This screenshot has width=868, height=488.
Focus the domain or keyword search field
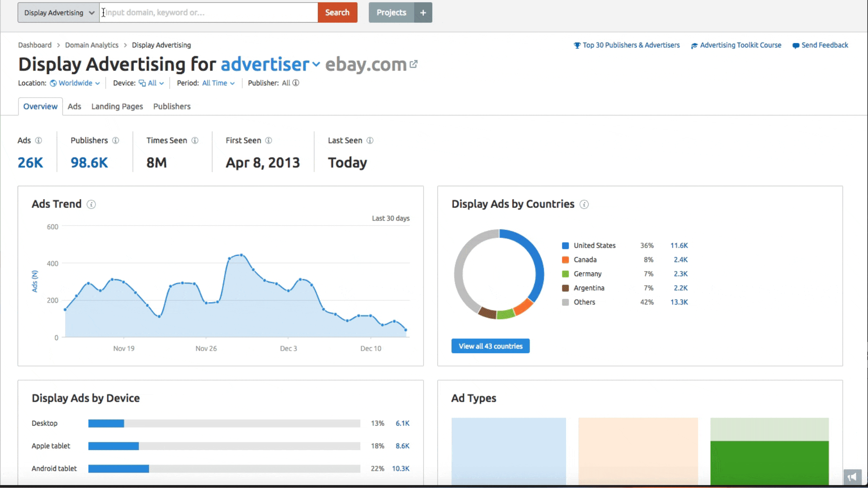208,13
